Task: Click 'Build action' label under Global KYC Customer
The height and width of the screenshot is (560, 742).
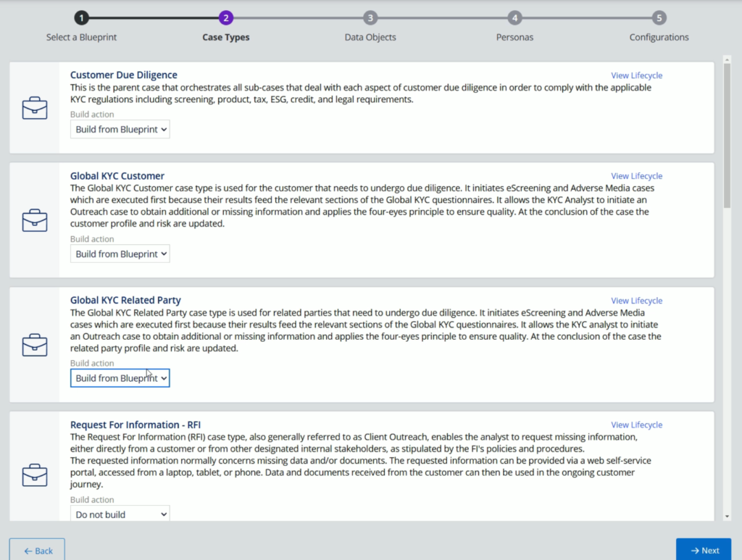Action: [x=92, y=239]
